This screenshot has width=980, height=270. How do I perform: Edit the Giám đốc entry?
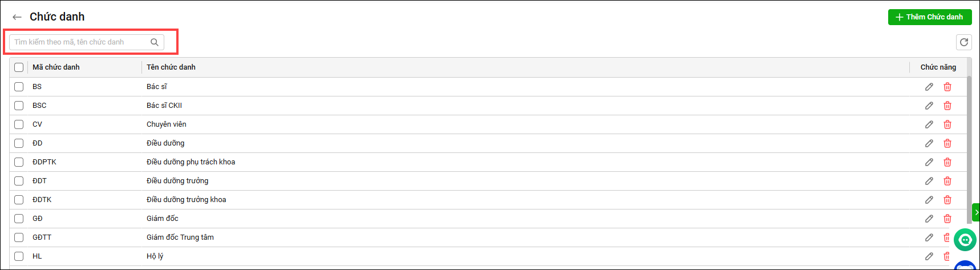point(929,219)
